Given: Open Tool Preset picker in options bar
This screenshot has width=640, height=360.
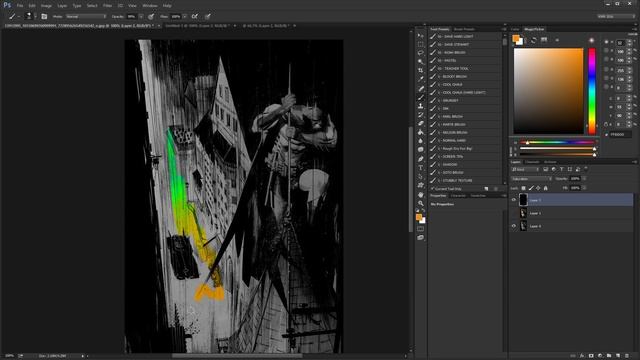Looking at the screenshot, I should tap(14, 16).
